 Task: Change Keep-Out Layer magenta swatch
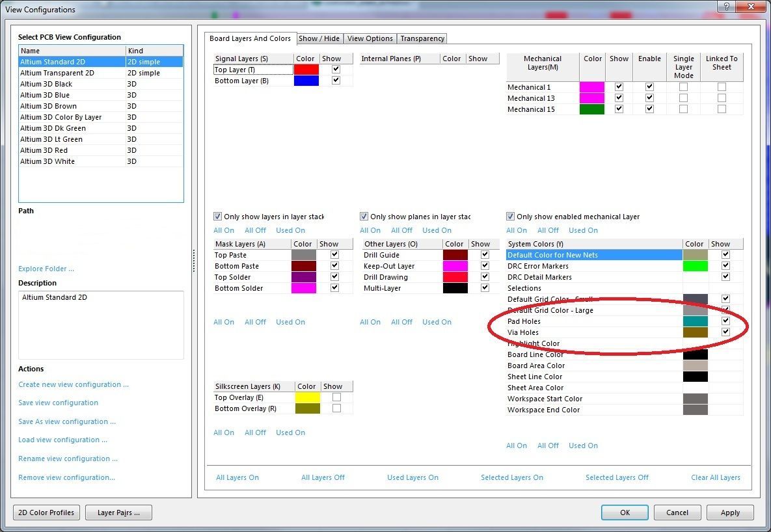click(455, 266)
